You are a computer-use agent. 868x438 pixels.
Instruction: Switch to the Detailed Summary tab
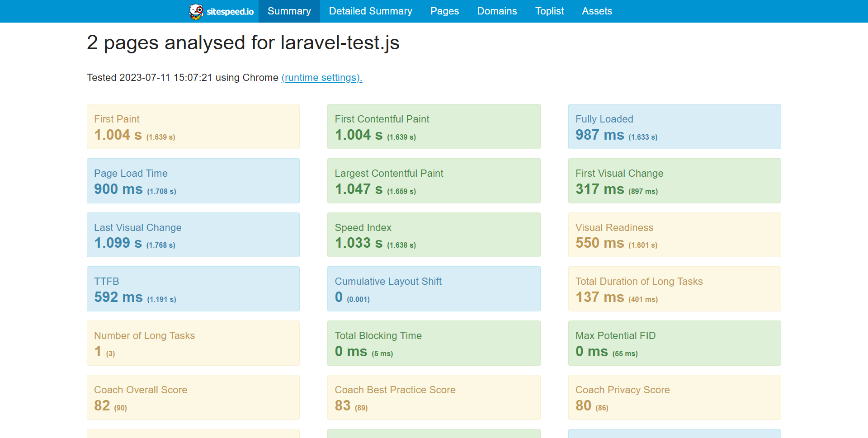[x=371, y=11]
